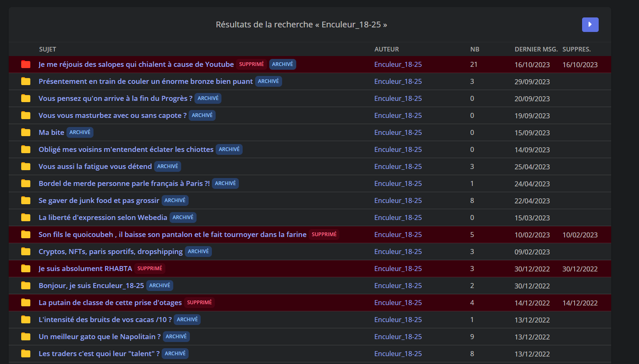Click folder icon beside Napolitain gato topic
639x364 pixels.
(x=26, y=337)
